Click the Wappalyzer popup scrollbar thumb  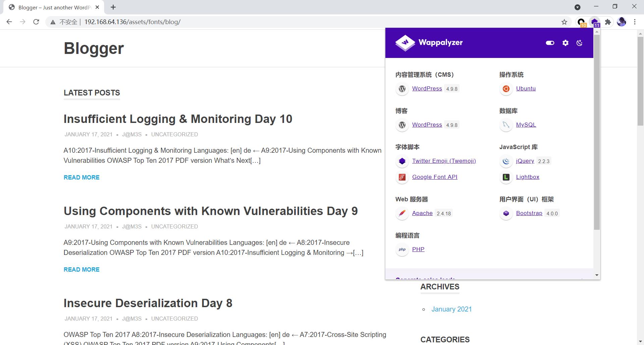coord(597,132)
